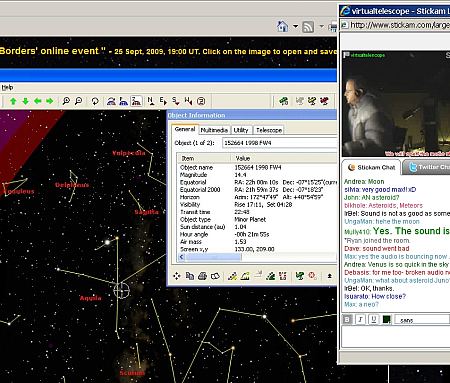This screenshot has height=383, width=450.
Task: Open the Twitter Chat tab
Action: tap(427, 167)
